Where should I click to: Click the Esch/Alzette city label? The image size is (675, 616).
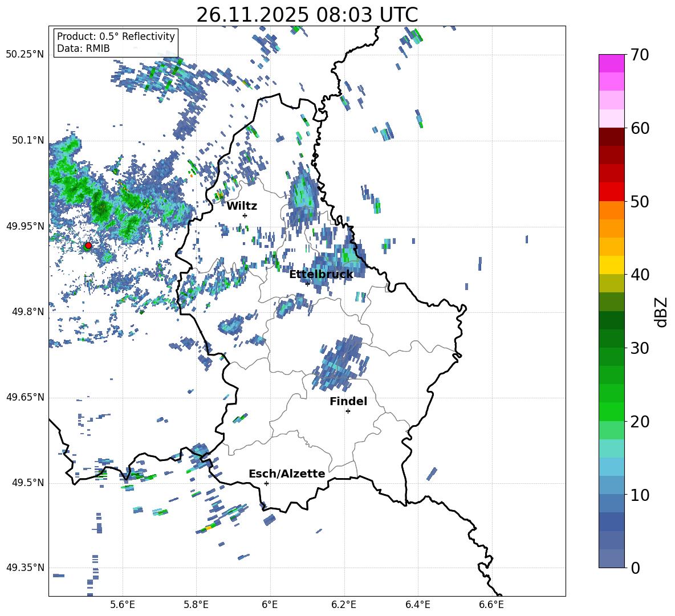(287, 474)
